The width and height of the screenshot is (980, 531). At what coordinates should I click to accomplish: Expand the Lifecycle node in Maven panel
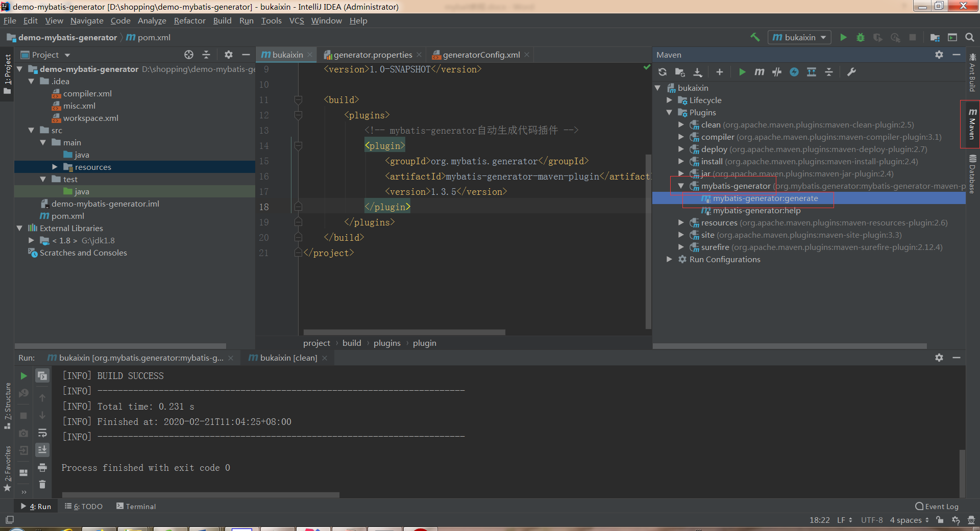click(669, 100)
